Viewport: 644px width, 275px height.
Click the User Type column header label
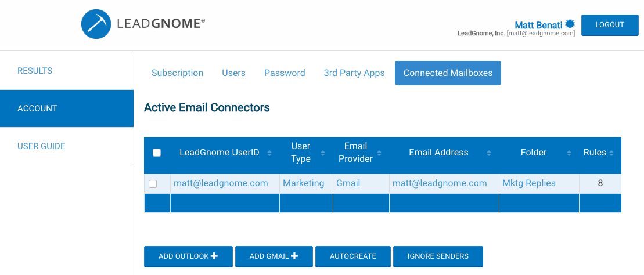[301, 152]
